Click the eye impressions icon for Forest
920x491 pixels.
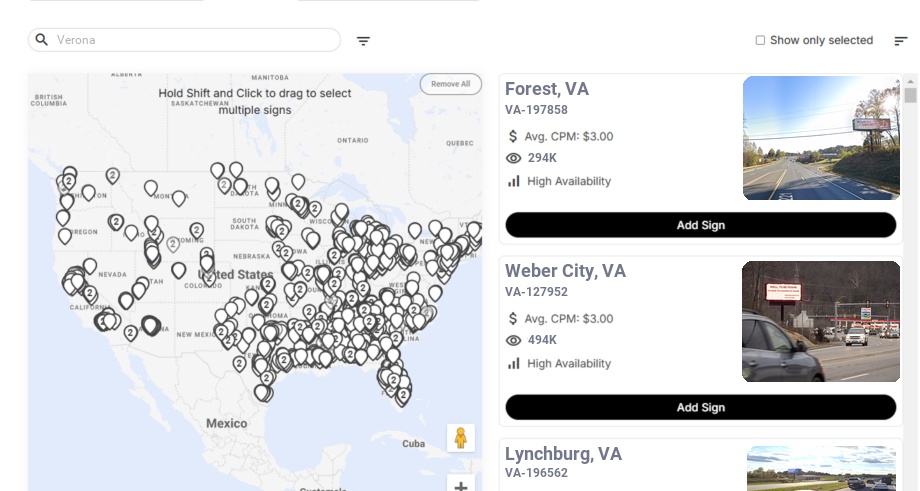514,158
